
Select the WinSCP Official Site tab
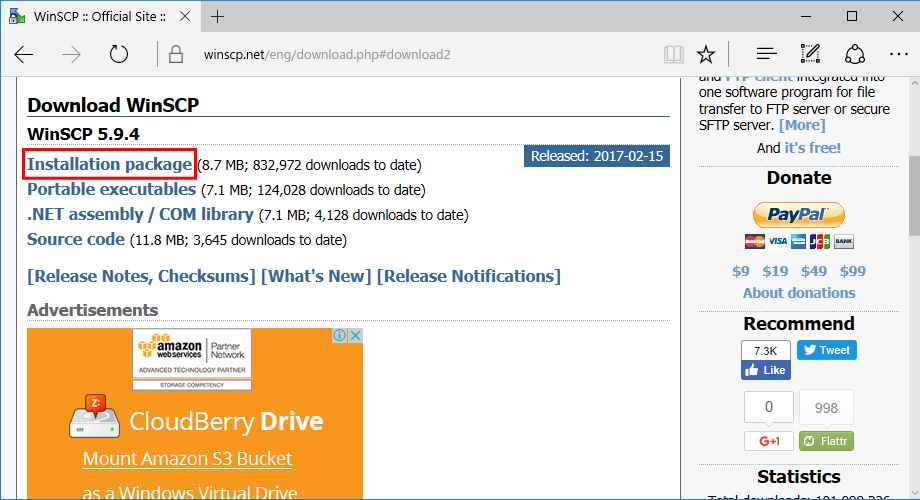point(100,16)
